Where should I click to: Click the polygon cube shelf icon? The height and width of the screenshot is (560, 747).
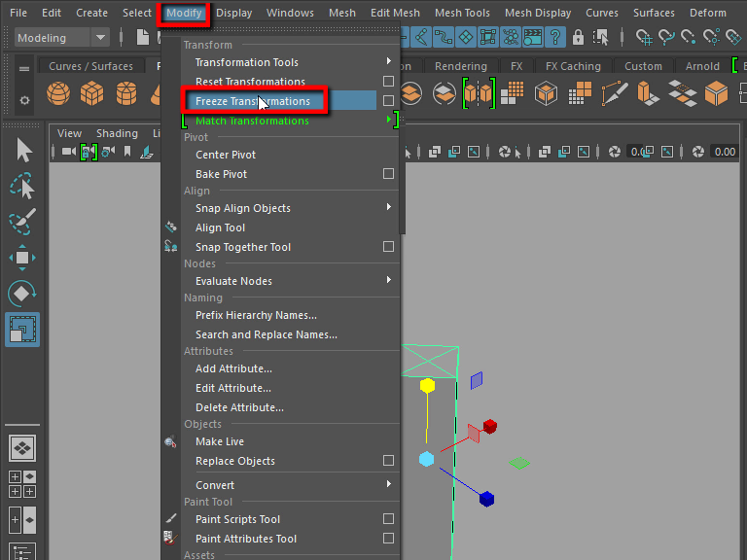[x=91, y=94]
